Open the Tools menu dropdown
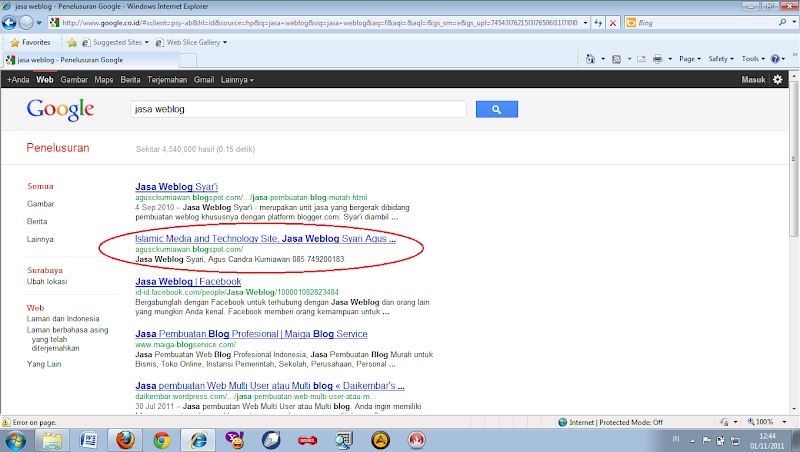The height and width of the screenshot is (452, 800). (x=753, y=59)
